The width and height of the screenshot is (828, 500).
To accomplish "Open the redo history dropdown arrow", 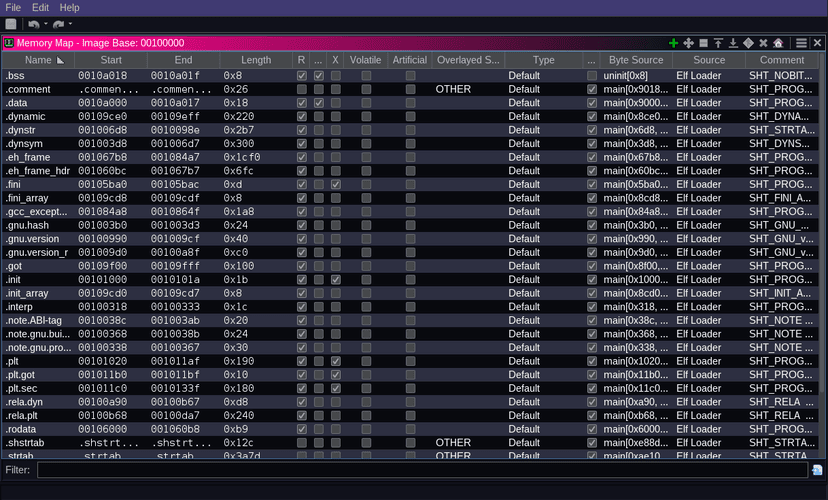I will (x=71, y=24).
